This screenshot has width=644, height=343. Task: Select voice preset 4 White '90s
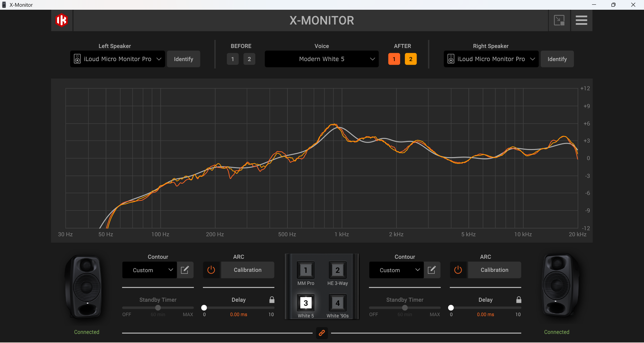click(x=337, y=303)
